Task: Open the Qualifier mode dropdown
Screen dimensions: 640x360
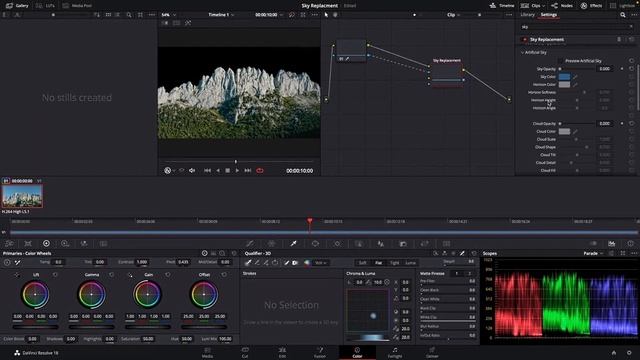Action: [x=320, y=263]
